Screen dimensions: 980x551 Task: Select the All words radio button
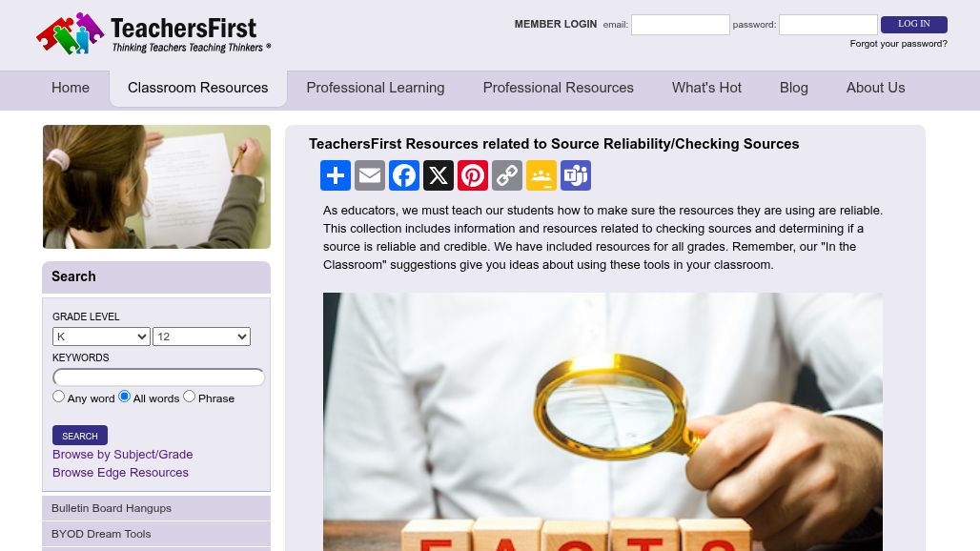coord(124,396)
